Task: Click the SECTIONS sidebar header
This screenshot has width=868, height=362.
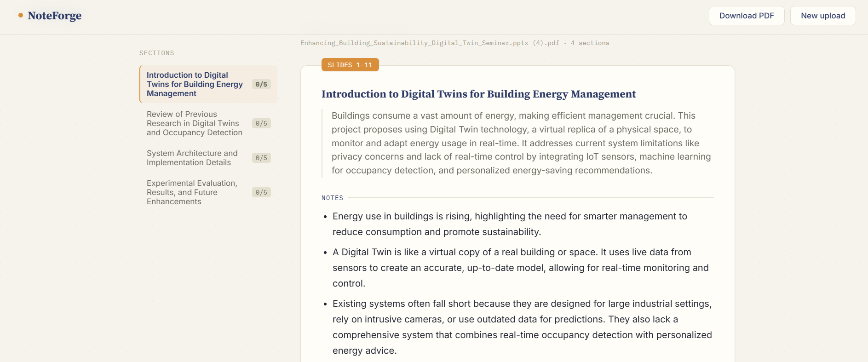Action: coord(157,53)
